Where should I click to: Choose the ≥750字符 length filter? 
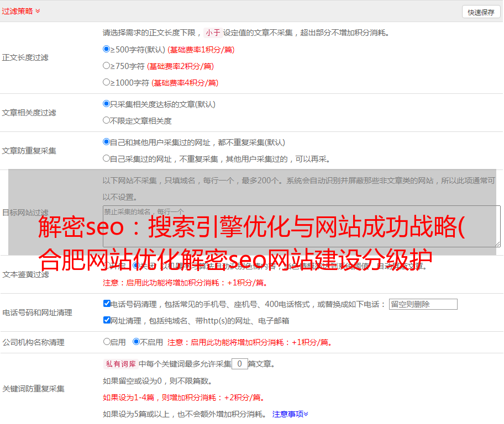pyautogui.click(x=107, y=66)
